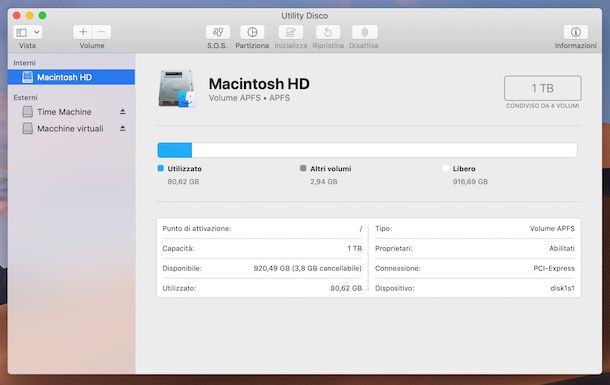Click the 2,94 GB Altri volumi value
Image resolution: width=610 pixels, height=385 pixels.
(x=324, y=182)
